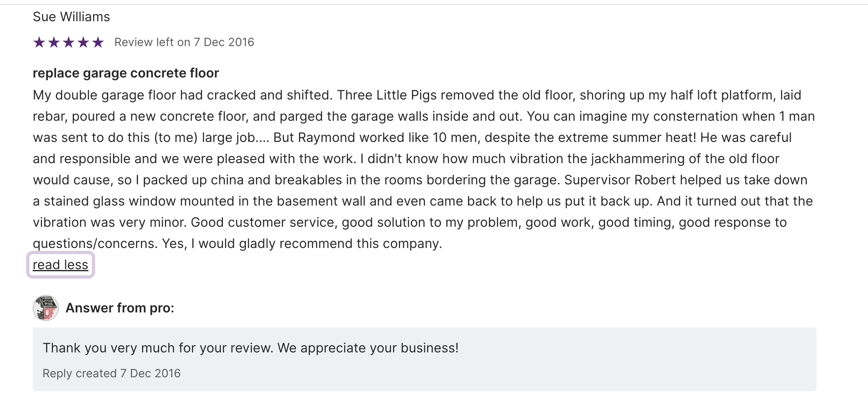This screenshot has height=394, width=868.
Task: Click the second purple rating star
Action: pos(54,42)
